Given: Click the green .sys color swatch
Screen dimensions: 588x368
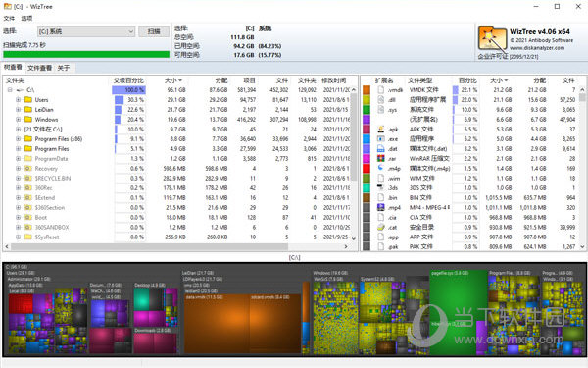Looking at the screenshot, I should coord(367,110).
